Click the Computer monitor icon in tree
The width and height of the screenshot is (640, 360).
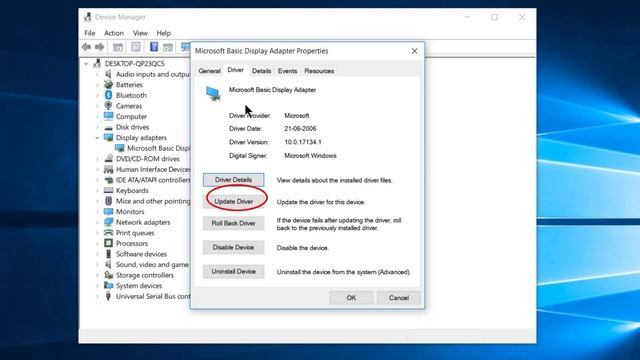coord(108,116)
